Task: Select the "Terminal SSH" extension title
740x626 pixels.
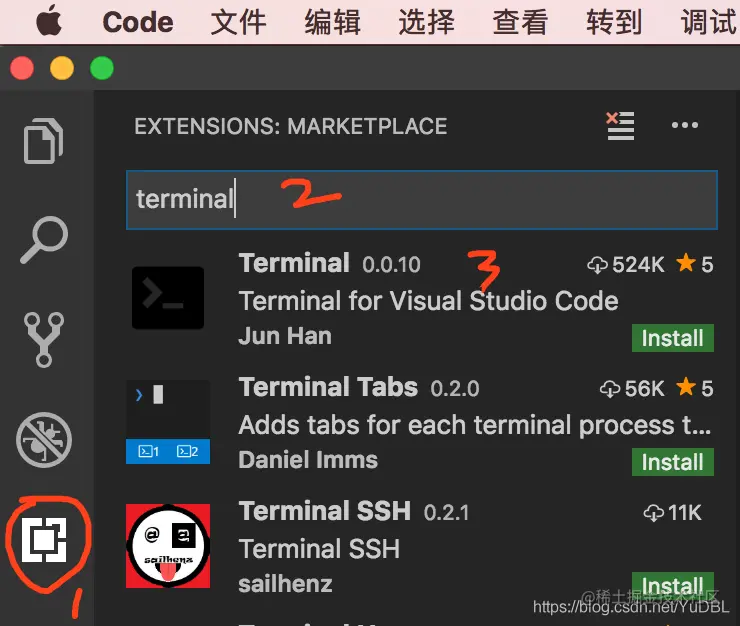Action: tap(325, 511)
